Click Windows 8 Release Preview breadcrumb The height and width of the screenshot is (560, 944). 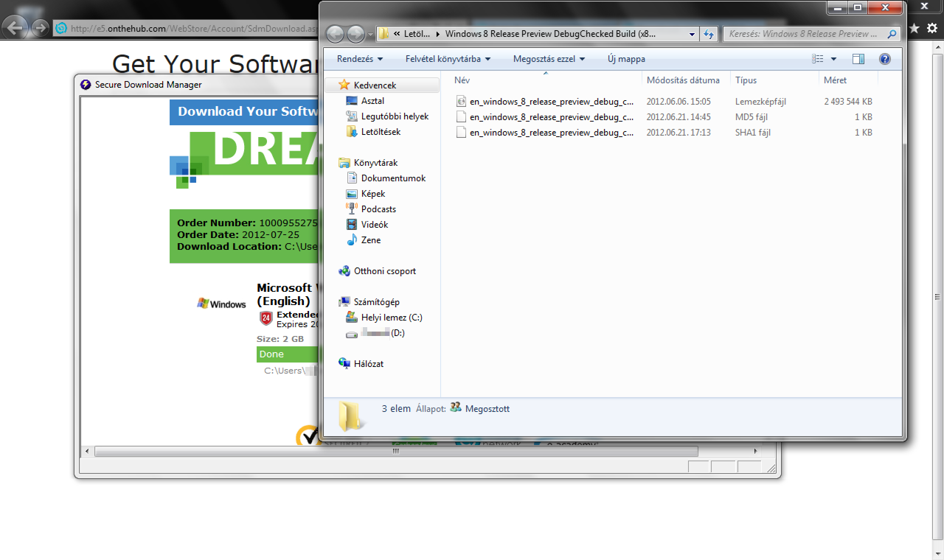550,34
